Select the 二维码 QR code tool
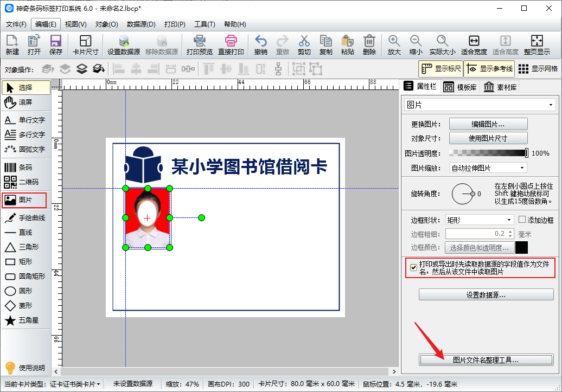The image size is (562, 392). [25, 182]
